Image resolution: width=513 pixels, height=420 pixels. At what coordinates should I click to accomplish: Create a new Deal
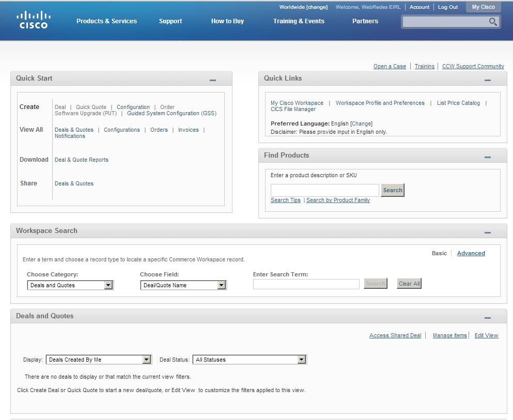[60, 107]
